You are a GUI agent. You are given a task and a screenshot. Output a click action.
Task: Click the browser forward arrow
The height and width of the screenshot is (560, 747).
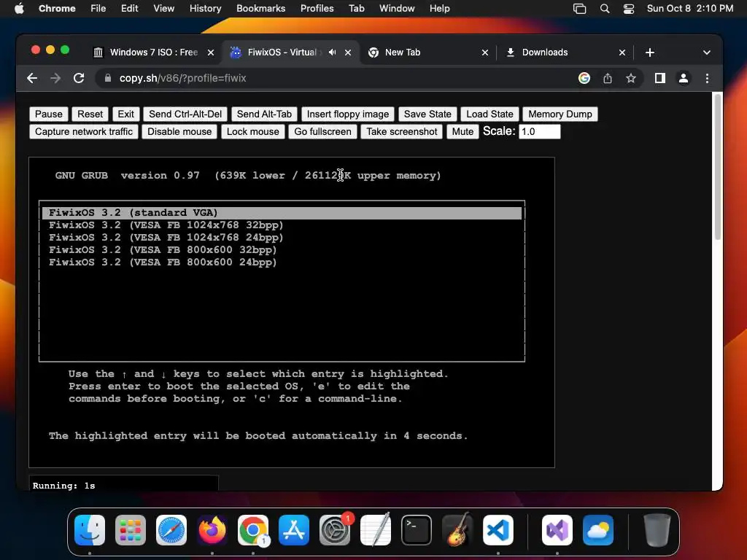coord(55,78)
